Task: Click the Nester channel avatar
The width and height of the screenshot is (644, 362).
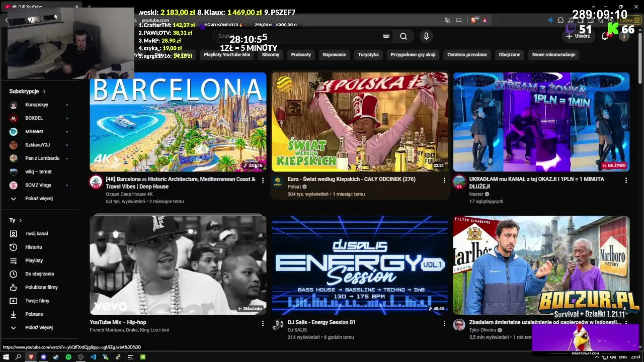Action: pyautogui.click(x=459, y=182)
